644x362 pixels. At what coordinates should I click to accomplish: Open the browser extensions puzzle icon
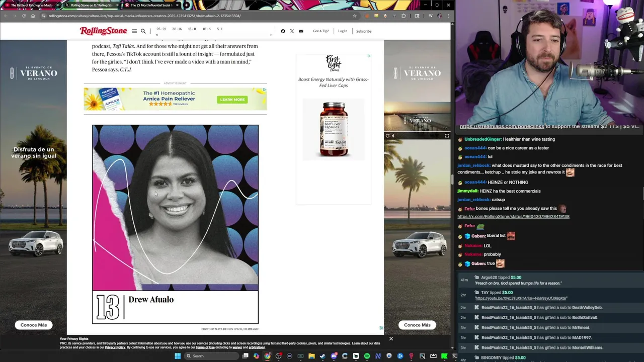pyautogui.click(x=404, y=16)
